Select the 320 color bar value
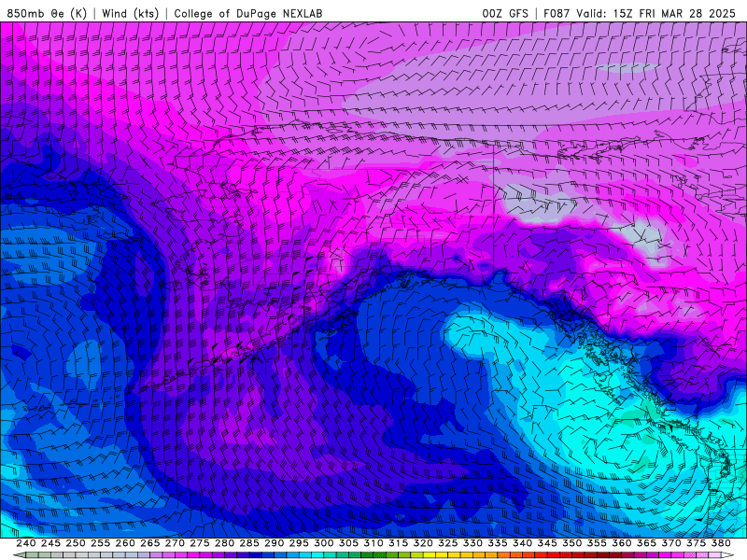Screen dimensions: 747x560 tap(423, 543)
